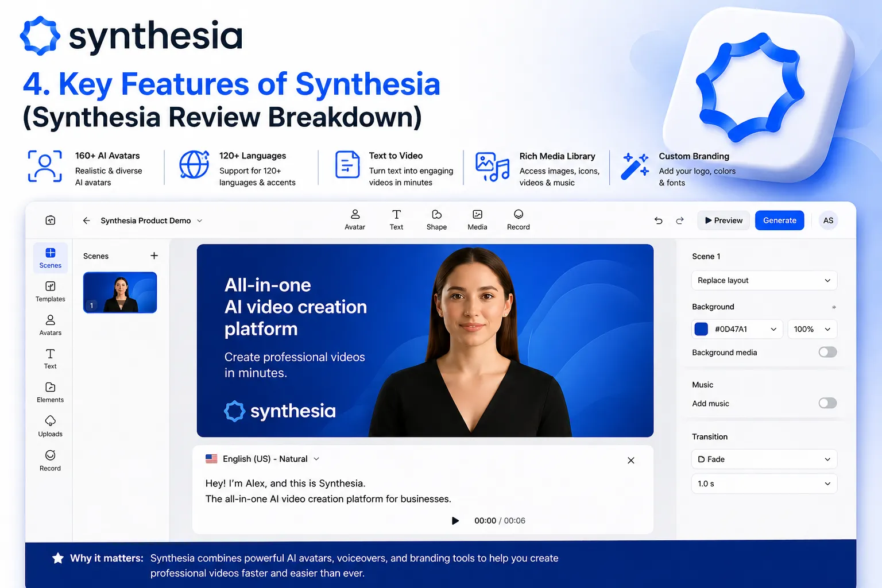Click the Synthesia logo in the page header
Viewport: 882px width, 588px height.
point(131,36)
